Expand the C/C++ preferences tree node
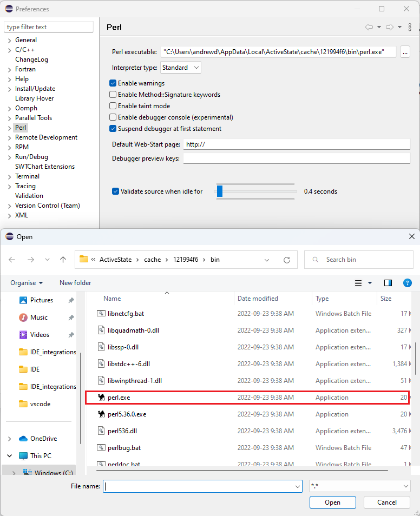The width and height of the screenshot is (420, 516). (x=10, y=50)
